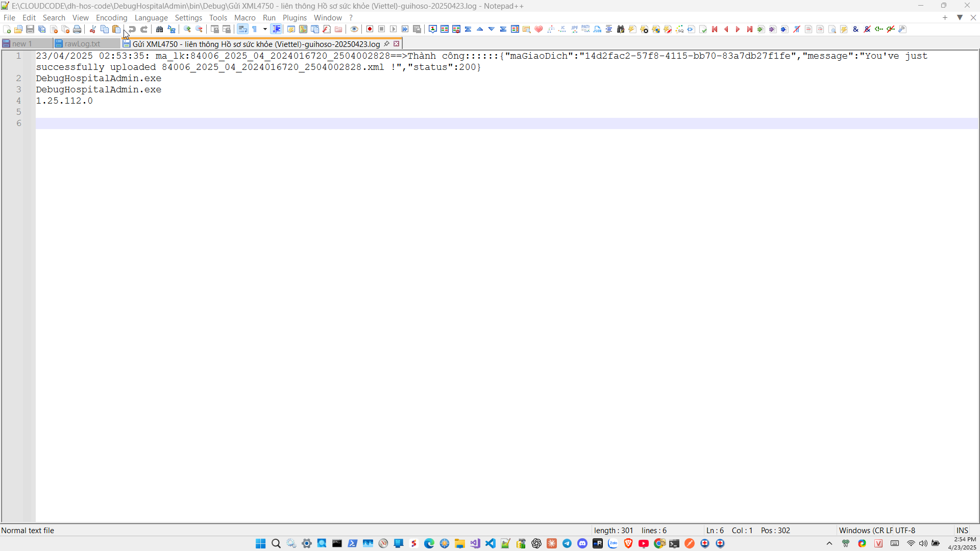Image resolution: width=980 pixels, height=551 pixels.
Task: Click the line-ending and encoding status field
Action: 877,531
